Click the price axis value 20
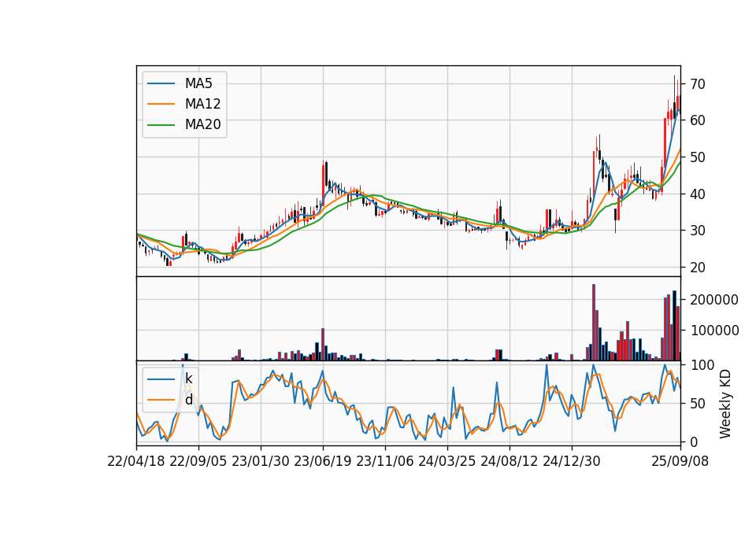Screen dimensions: 756x543 (698, 268)
